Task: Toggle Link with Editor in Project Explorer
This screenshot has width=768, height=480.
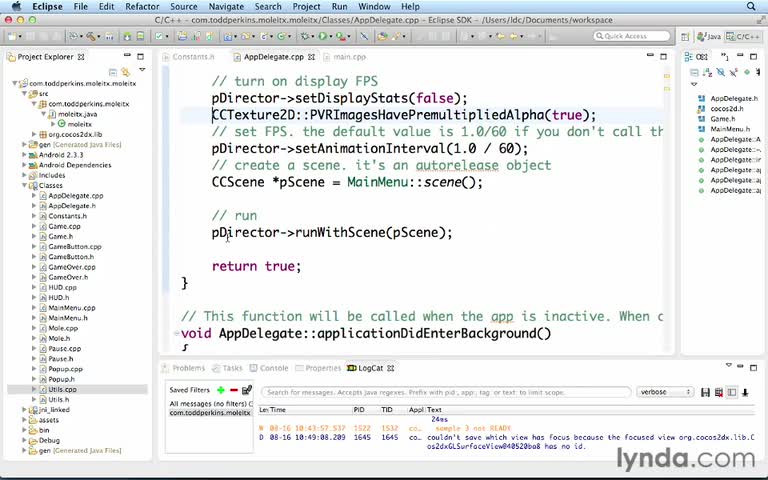Action: click(126, 72)
